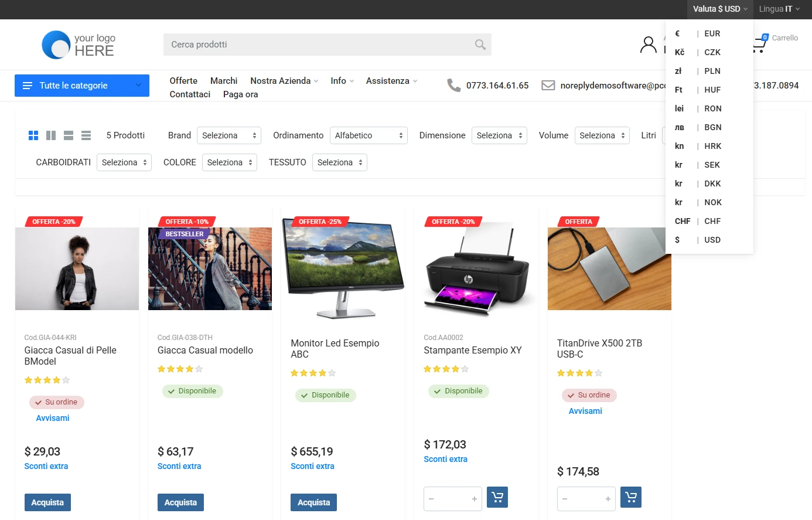Decrease quantity for Stampante Esempio XY

coord(431,499)
